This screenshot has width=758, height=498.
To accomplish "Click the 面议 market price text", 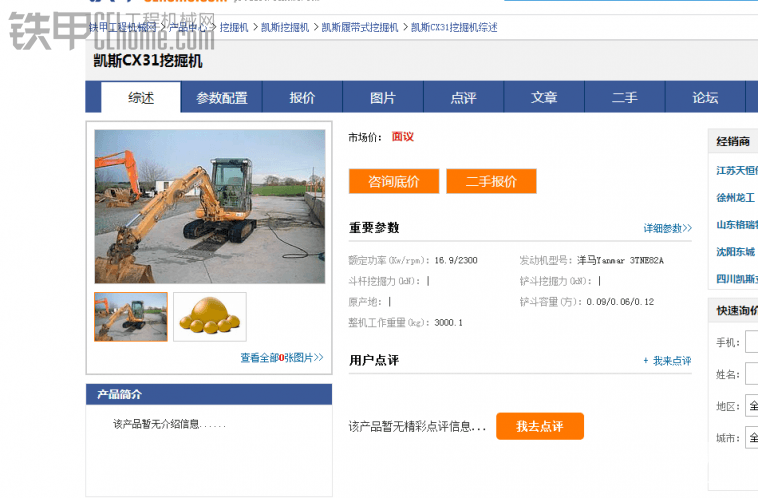I will tap(403, 137).
